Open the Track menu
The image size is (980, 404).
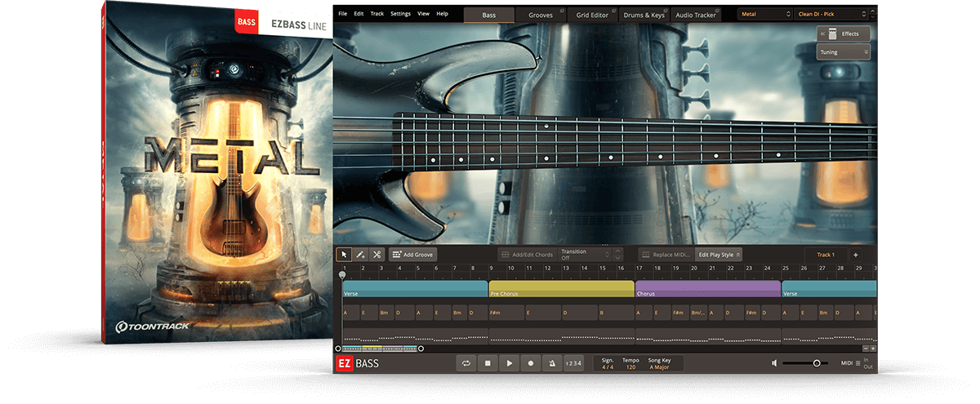(x=376, y=14)
